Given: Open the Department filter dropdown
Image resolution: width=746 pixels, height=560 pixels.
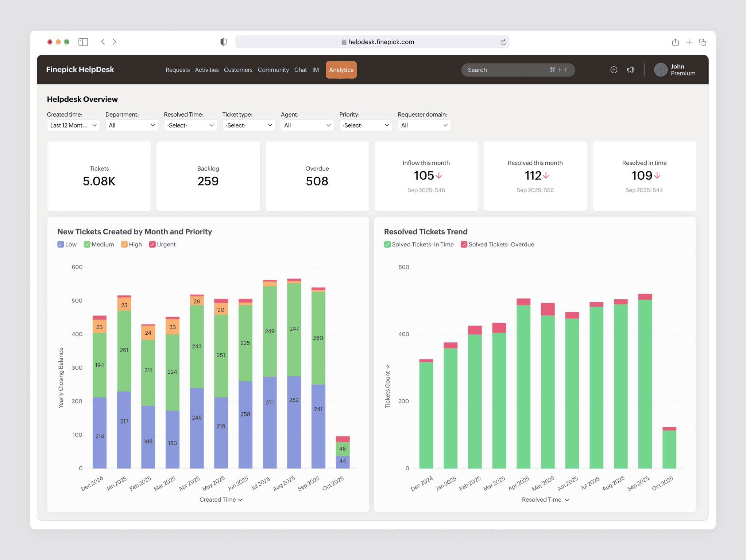Looking at the screenshot, I should pos(132,125).
